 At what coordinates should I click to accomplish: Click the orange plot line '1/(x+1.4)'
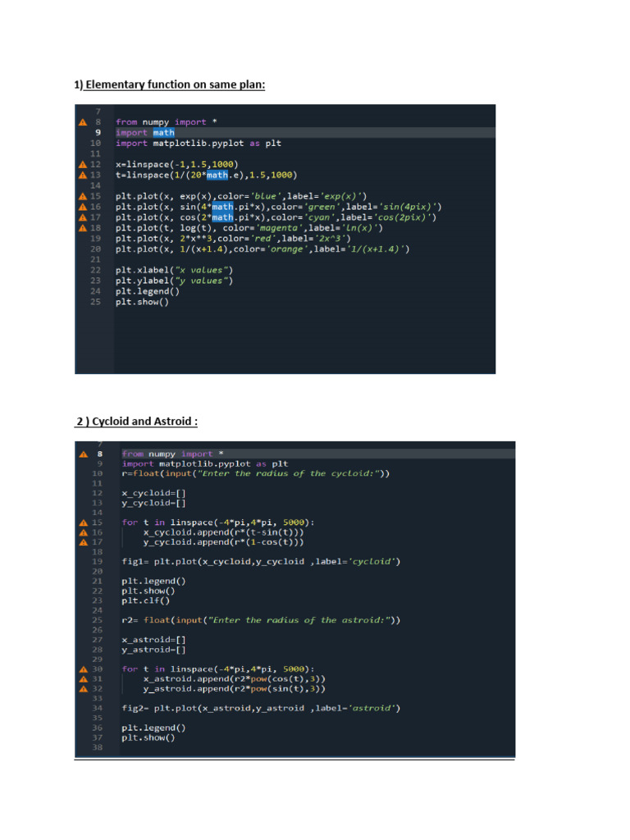pos(262,249)
